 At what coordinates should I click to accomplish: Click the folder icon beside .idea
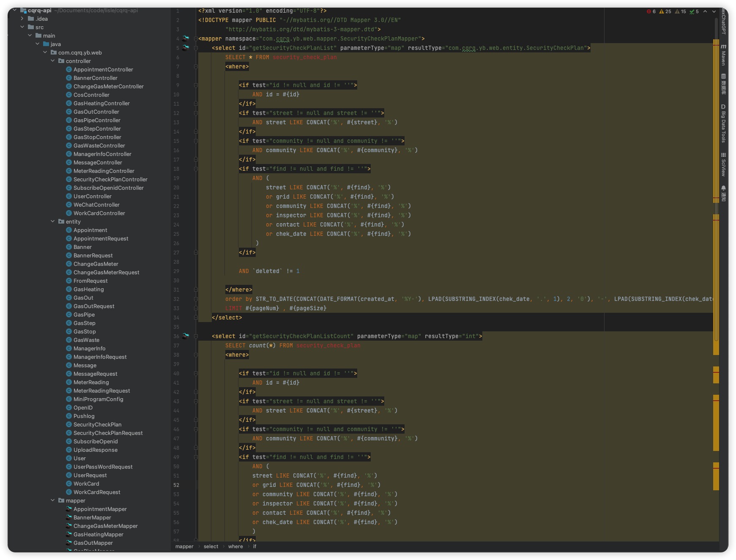[31, 19]
